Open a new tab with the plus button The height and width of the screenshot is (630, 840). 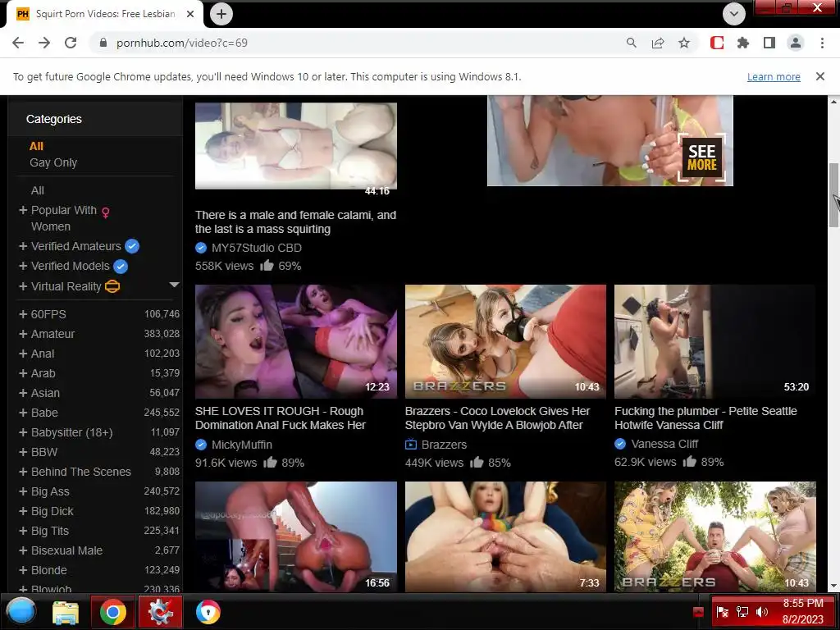pyautogui.click(x=221, y=14)
